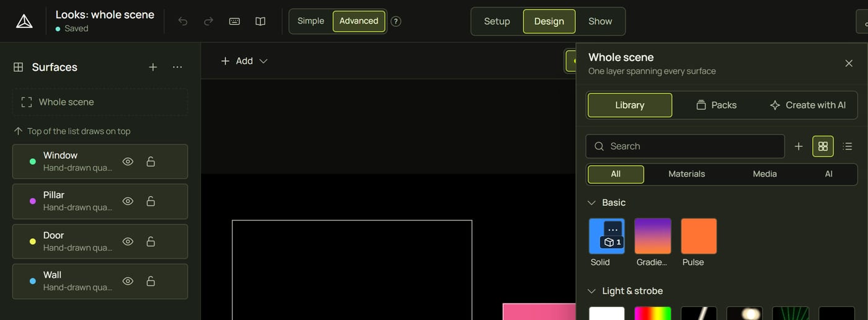Switch library to list view
The width and height of the screenshot is (868, 320).
848,146
